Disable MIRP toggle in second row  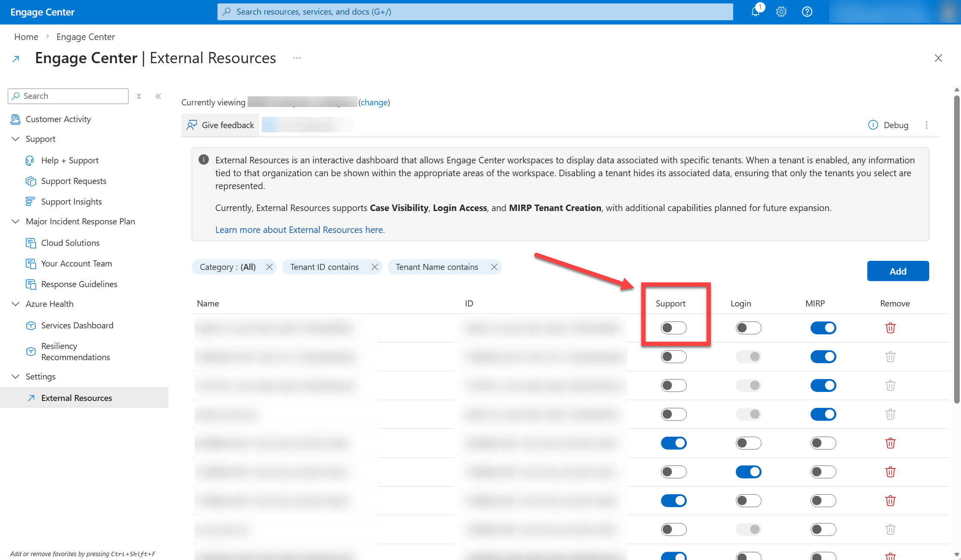(x=823, y=357)
